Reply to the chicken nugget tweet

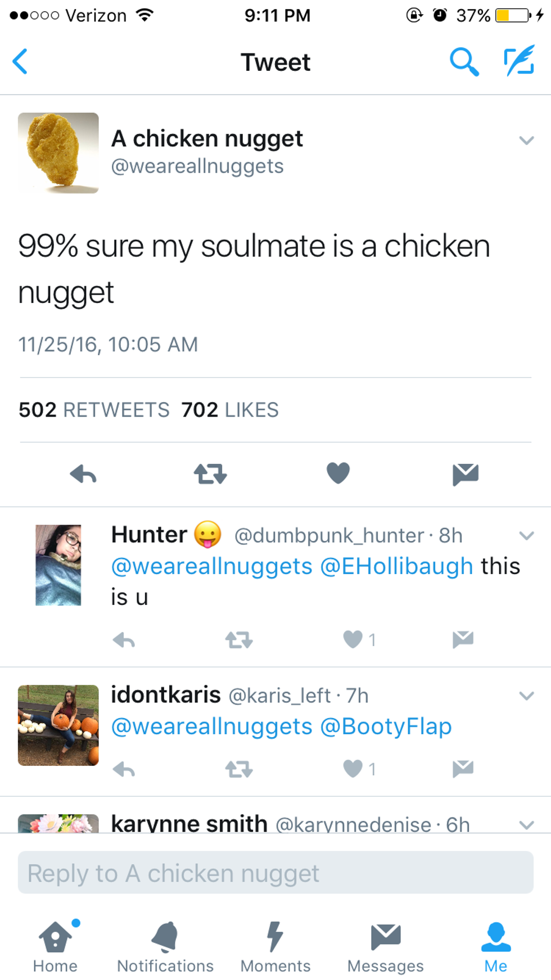click(x=83, y=474)
